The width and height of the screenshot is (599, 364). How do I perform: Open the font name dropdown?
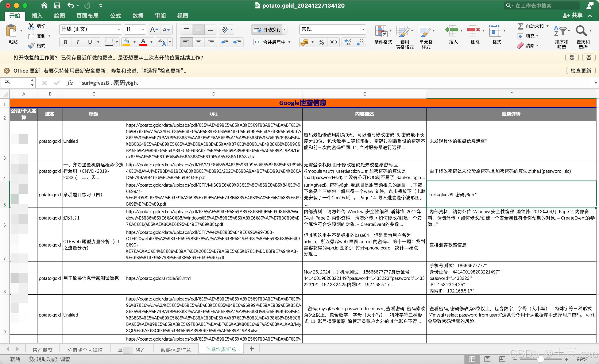click(x=119, y=30)
